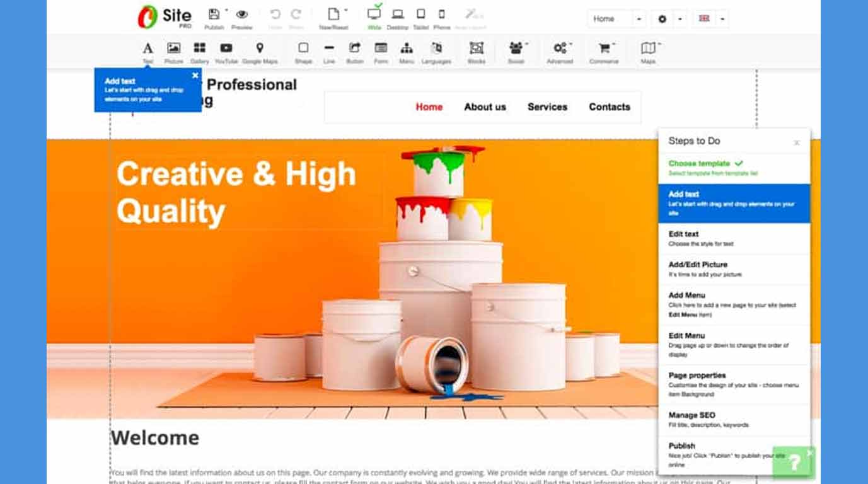Click the Services menu item
The image size is (868, 484).
point(547,107)
